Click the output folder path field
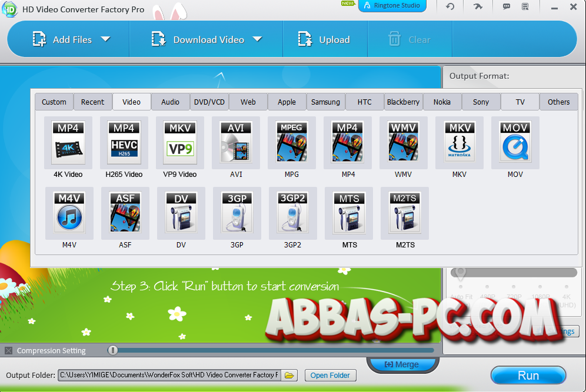Image resolution: width=586 pixels, height=392 pixels. click(171, 375)
